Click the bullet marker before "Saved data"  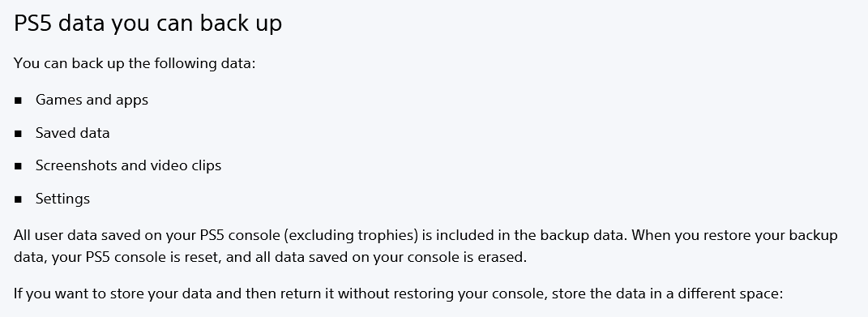[x=19, y=134]
